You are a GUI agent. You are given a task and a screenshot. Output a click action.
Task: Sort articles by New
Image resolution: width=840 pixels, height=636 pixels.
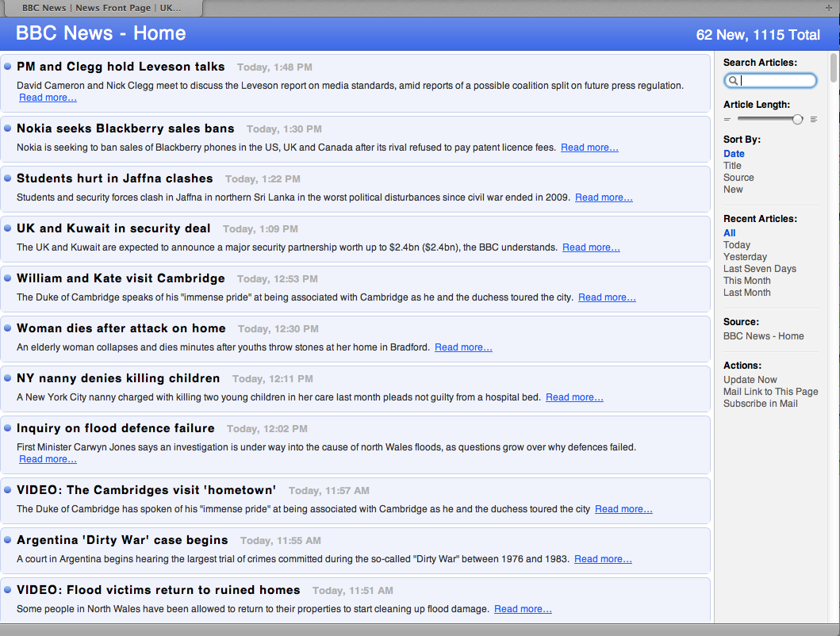click(734, 190)
